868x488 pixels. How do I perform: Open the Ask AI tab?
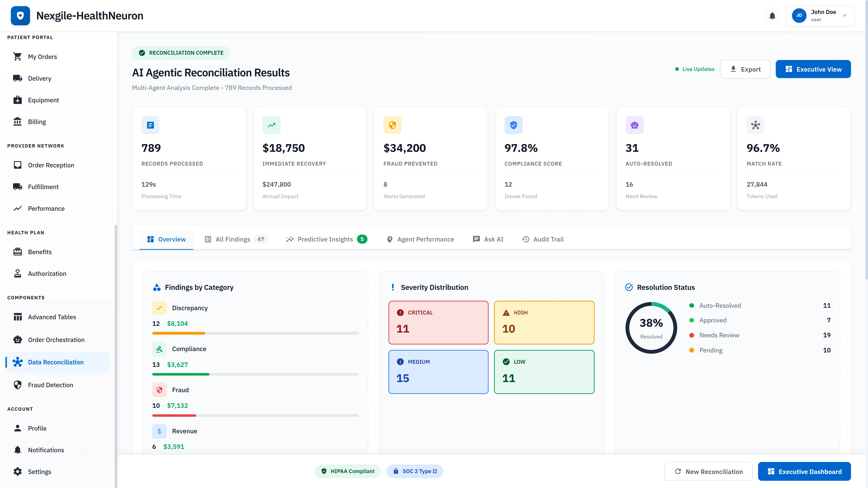click(x=488, y=239)
